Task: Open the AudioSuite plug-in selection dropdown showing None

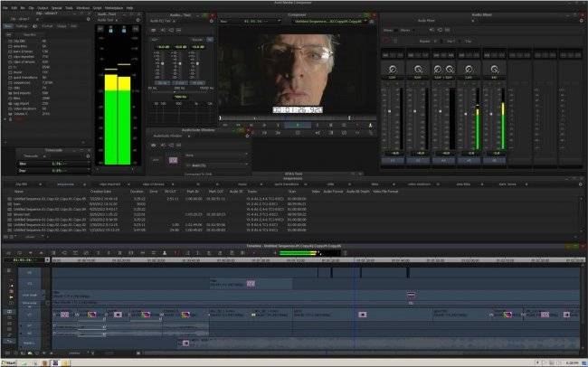Action: [x=216, y=155]
